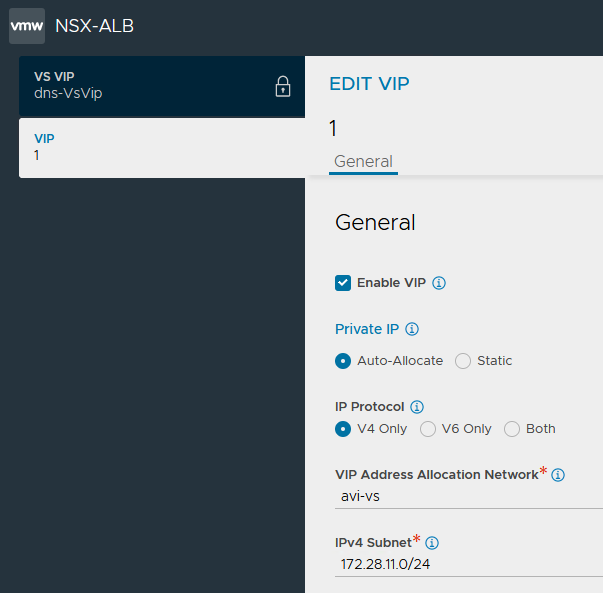Open IPv4 Subnet dropdown 172.28.11.0/24

click(x=469, y=565)
